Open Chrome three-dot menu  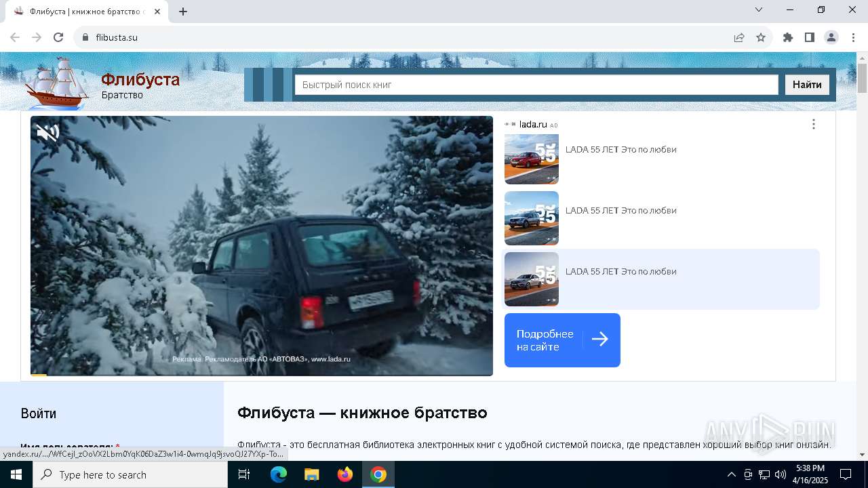click(x=853, y=37)
